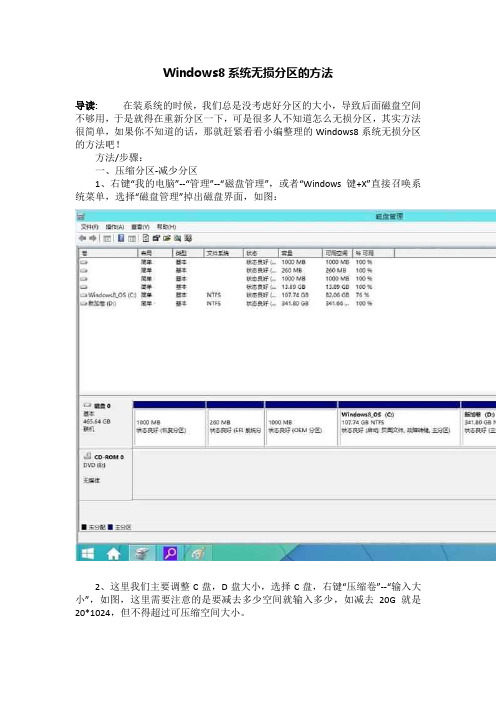Click the drive icon beside Windows8_OS (C:) row
Viewport: 496px width, 702px height.
pos(83,295)
